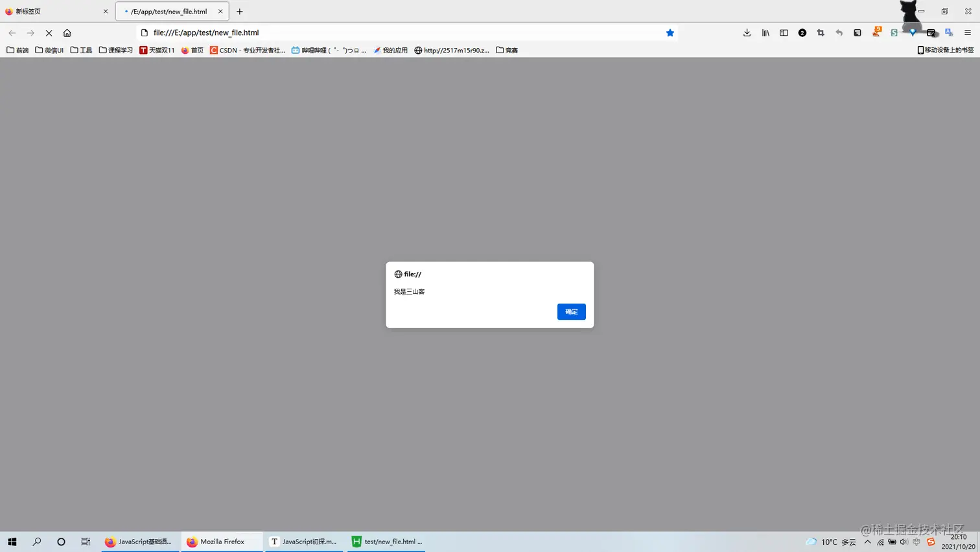Click the Sogou input tray icon
Viewport: 980px width, 552px height.
[x=931, y=542]
